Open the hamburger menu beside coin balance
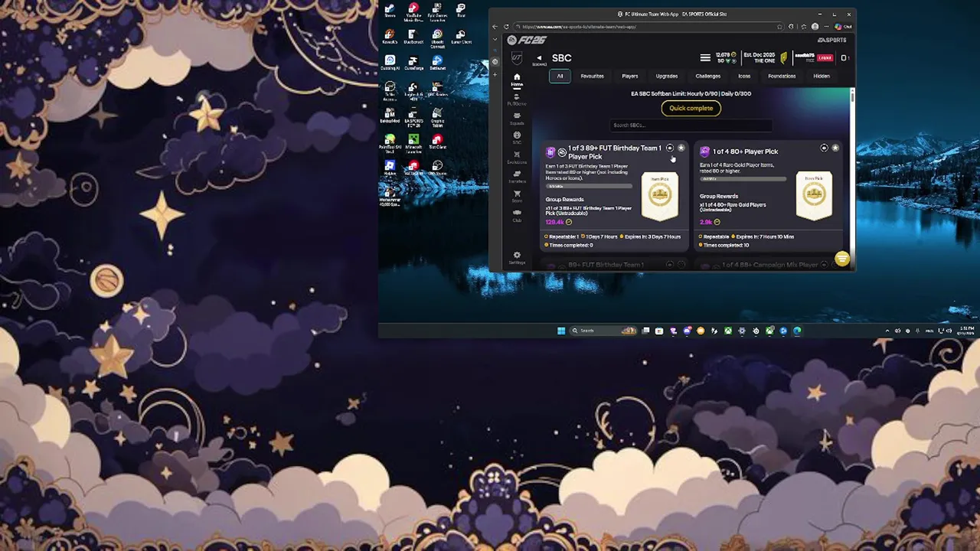The width and height of the screenshot is (980, 551). pyautogui.click(x=705, y=57)
